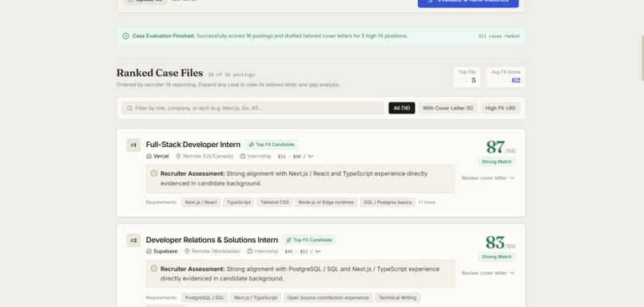Click the Upload file button
644x307 pixels.
pos(145,2)
